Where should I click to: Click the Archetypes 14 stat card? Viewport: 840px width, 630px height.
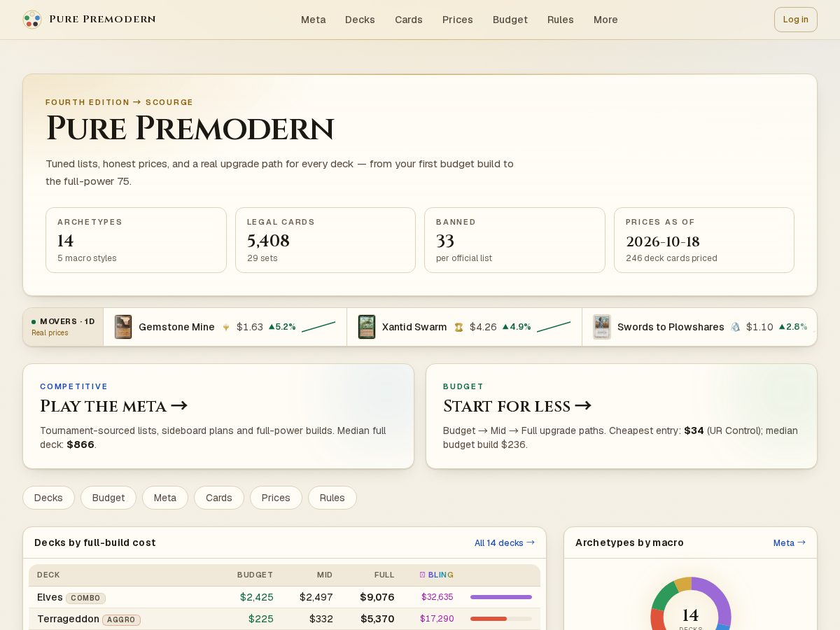136,240
